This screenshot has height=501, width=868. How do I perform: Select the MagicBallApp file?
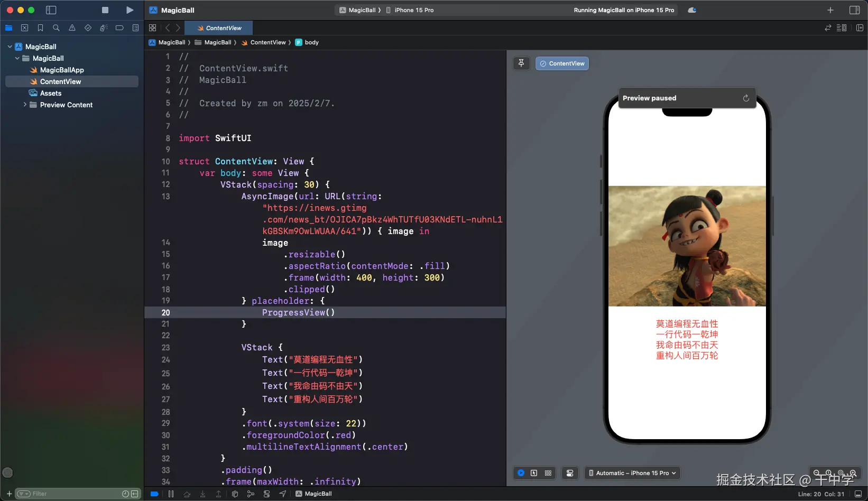coord(72,70)
